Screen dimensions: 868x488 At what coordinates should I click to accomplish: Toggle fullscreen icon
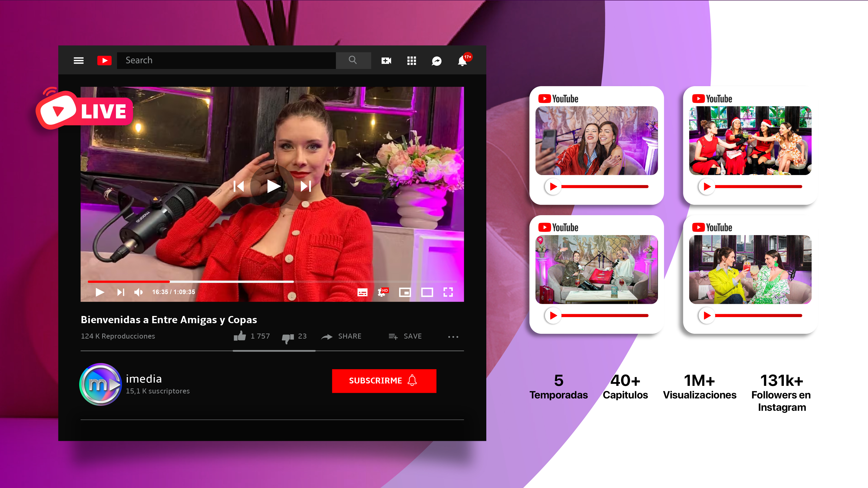[x=448, y=292]
